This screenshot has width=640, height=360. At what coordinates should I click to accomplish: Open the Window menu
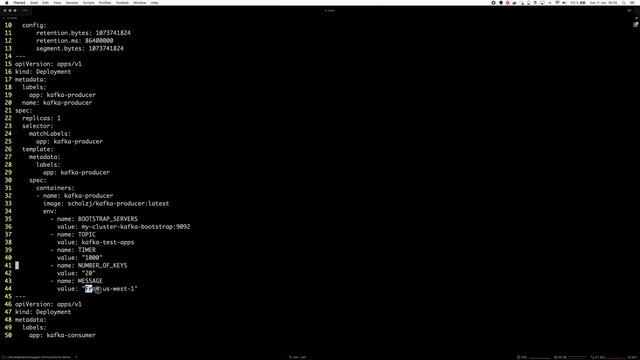tap(140, 2)
